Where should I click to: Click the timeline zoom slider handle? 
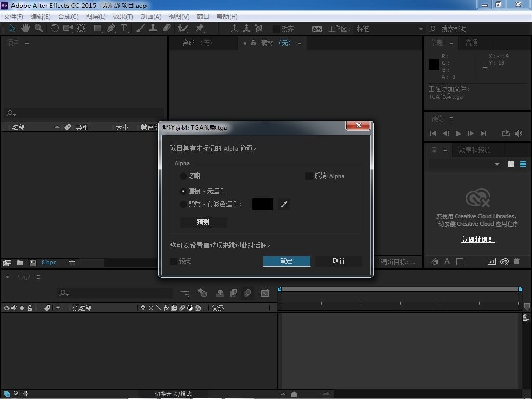click(x=294, y=394)
